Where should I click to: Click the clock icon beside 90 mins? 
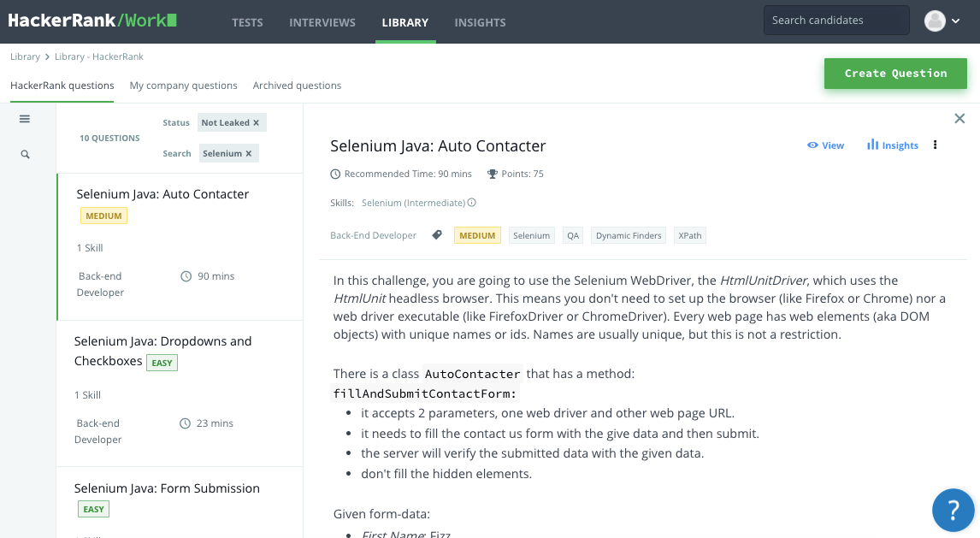click(186, 276)
